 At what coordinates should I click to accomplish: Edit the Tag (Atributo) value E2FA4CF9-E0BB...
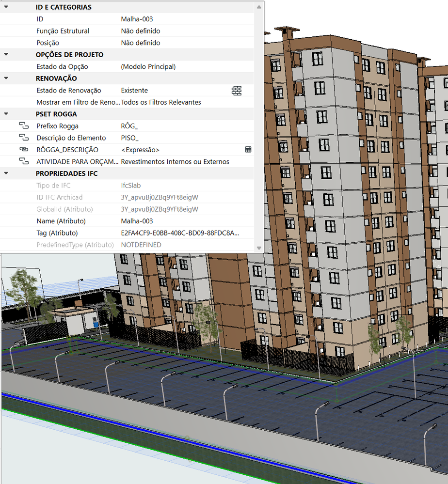coord(180,233)
